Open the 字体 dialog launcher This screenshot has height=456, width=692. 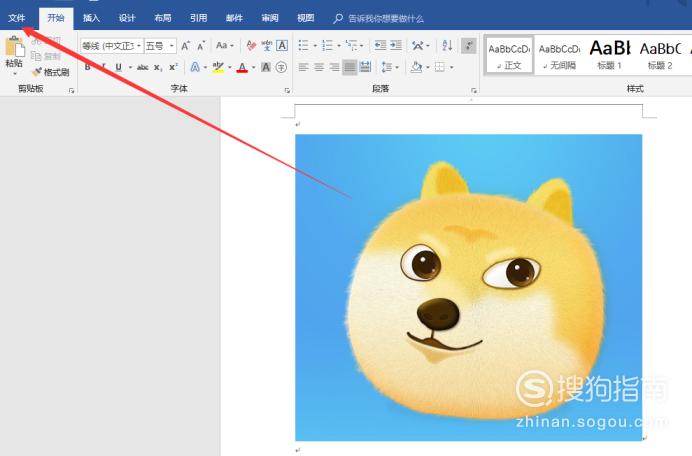pos(287,90)
